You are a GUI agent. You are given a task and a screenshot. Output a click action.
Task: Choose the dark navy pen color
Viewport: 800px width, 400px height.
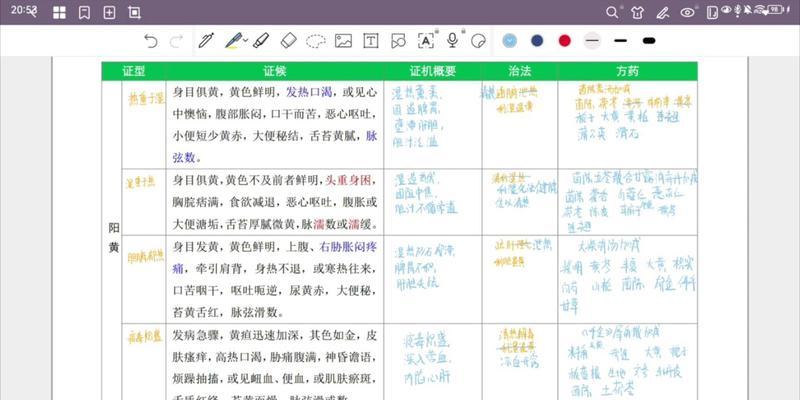[537, 41]
